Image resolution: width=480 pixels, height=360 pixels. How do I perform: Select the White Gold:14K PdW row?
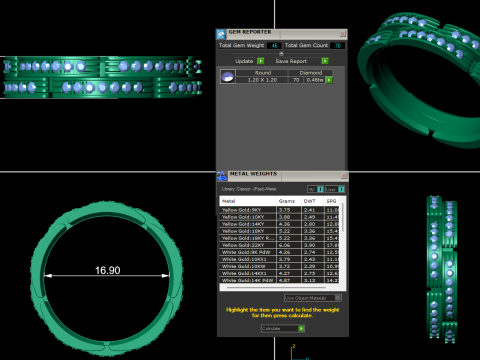coord(279,280)
